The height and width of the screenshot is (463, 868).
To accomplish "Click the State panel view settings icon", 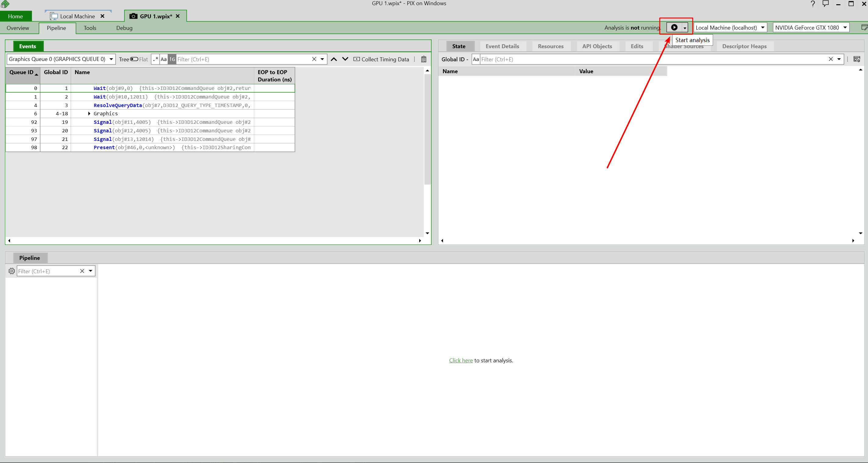I will [x=857, y=59].
